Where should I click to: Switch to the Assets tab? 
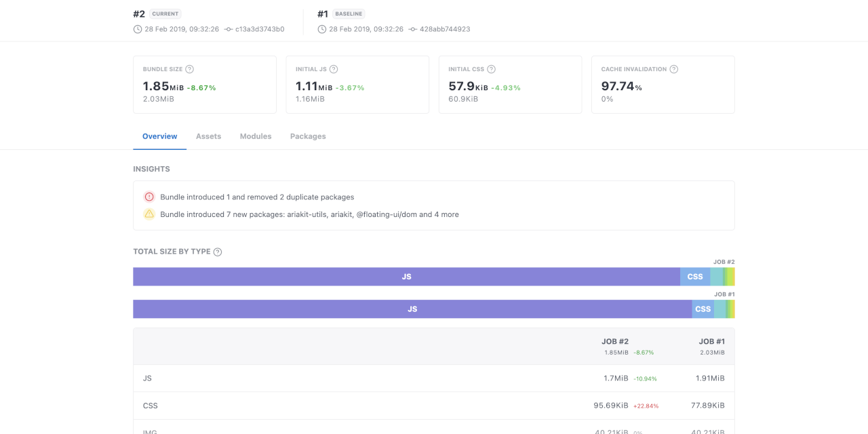point(208,136)
